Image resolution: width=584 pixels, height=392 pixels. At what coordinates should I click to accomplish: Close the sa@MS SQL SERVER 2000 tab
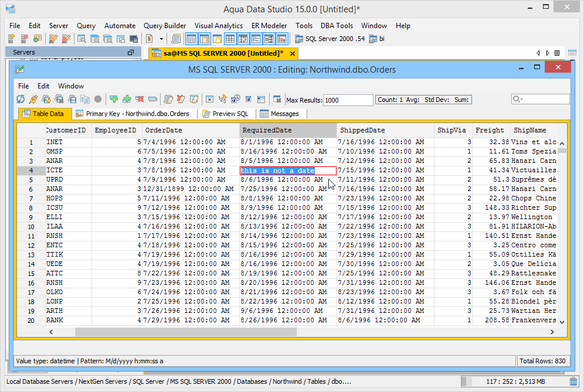pyautogui.click(x=293, y=53)
